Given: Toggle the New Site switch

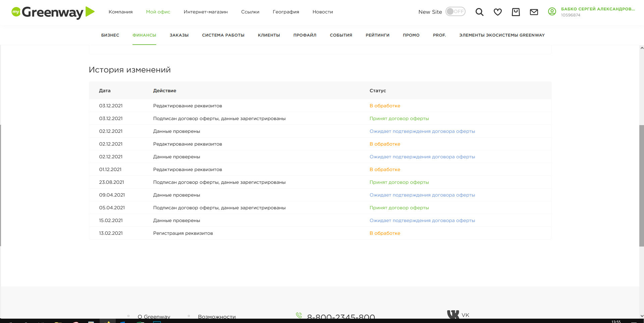Looking at the screenshot, I should coord(455,12).
